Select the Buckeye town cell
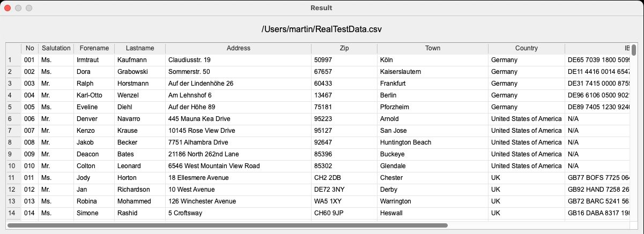Viewport: 644px width, 234px height. pyautogui.click(x=432, y=154)
